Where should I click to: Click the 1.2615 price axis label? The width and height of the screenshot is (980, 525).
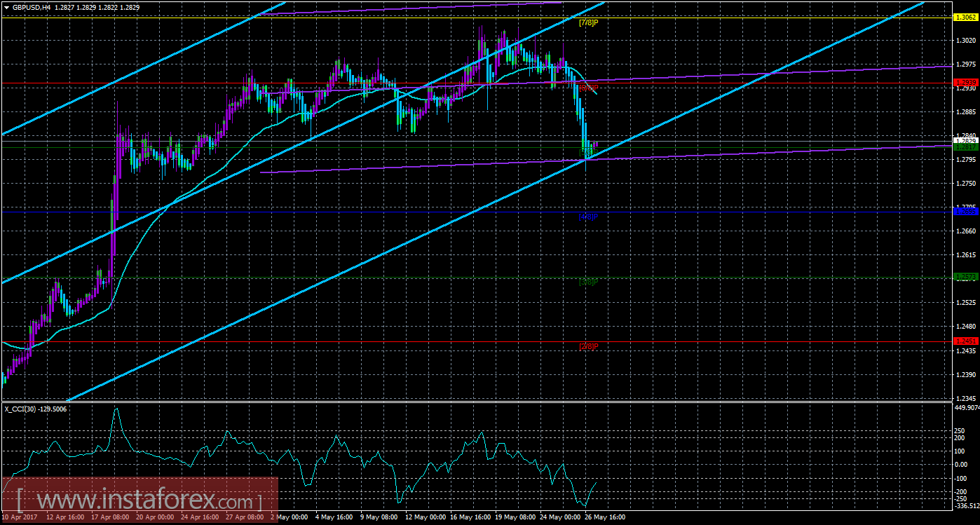point(966,255)
